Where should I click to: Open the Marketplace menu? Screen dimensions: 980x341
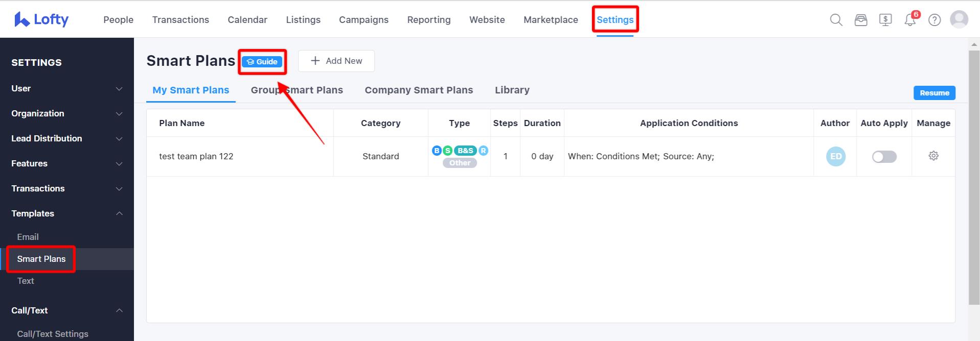coord(551,19)
